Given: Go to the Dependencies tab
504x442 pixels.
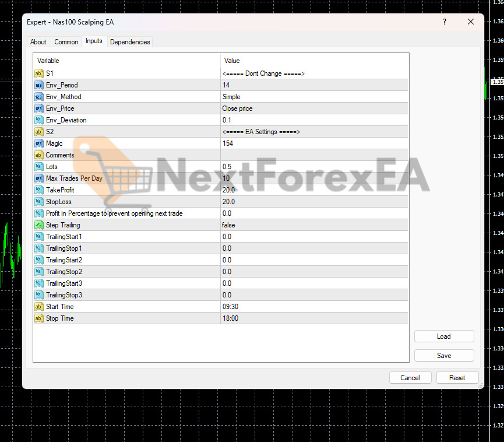Looking at the screenshot, I should 130,42.
